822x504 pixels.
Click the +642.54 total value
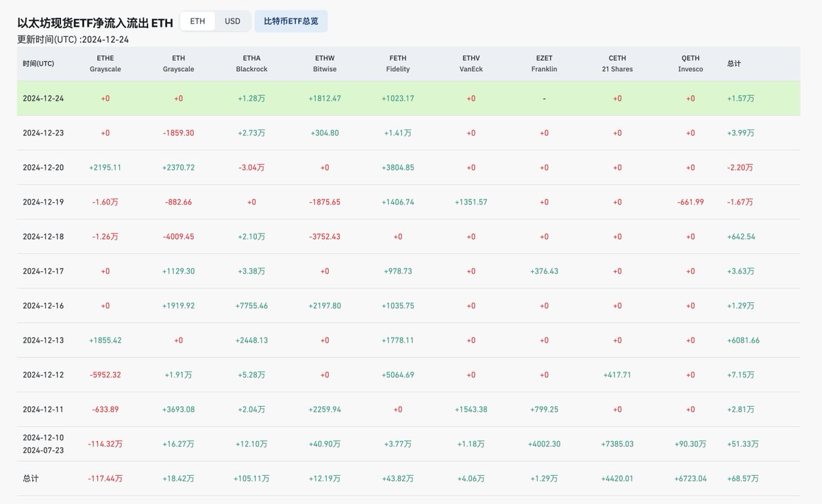click(743, 237)
